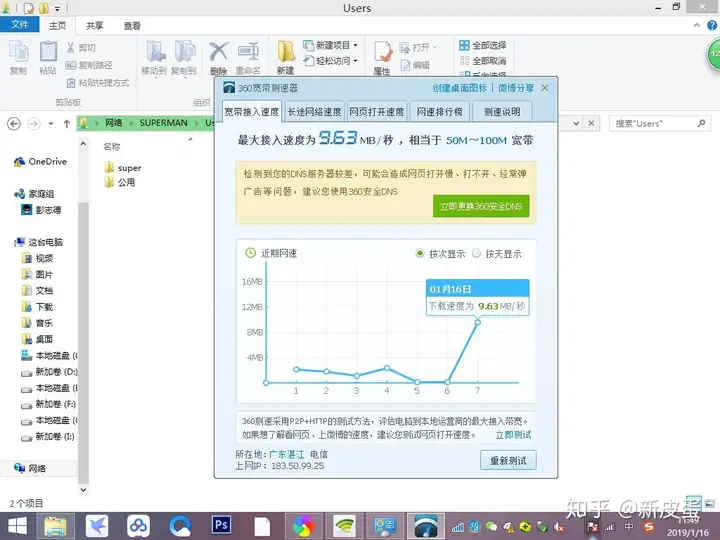Screen dimensions: 720x540
Task: Collapse the ribbon with the chevron
Action: click(697, 25)
